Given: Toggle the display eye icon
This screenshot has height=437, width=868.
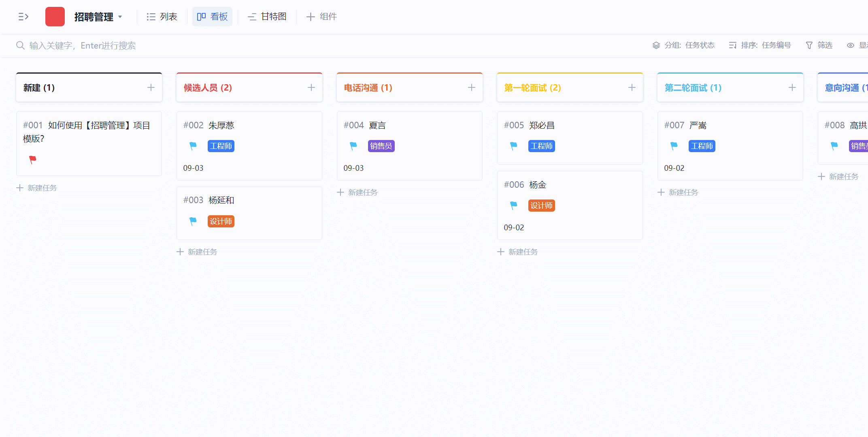Looking at the screenshot, I should coord(851,45).
